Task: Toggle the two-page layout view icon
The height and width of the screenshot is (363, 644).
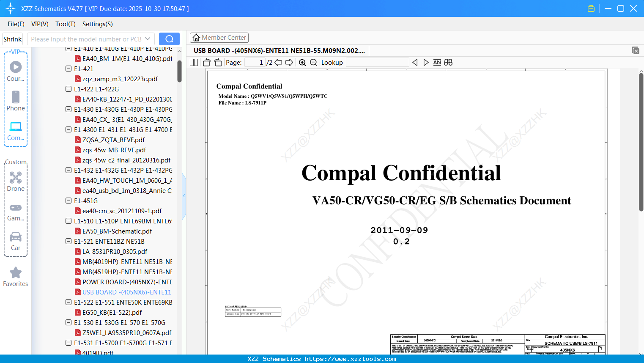Action: point(194,63)
